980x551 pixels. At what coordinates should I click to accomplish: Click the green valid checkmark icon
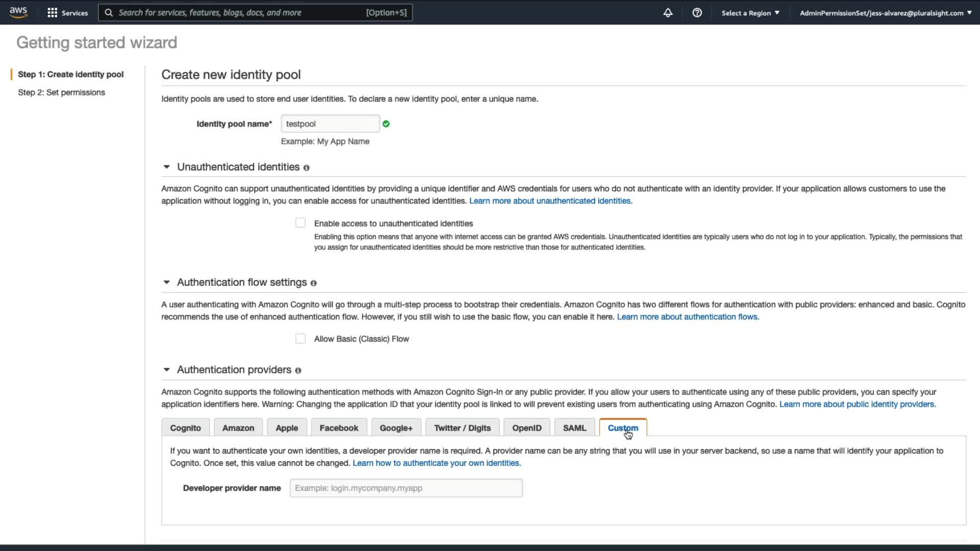(386, 124)
